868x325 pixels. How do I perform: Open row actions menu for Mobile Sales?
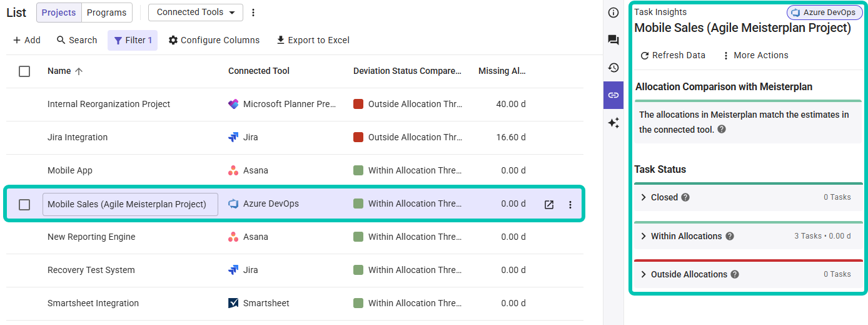pyautogui.click(x=570, y=204)
